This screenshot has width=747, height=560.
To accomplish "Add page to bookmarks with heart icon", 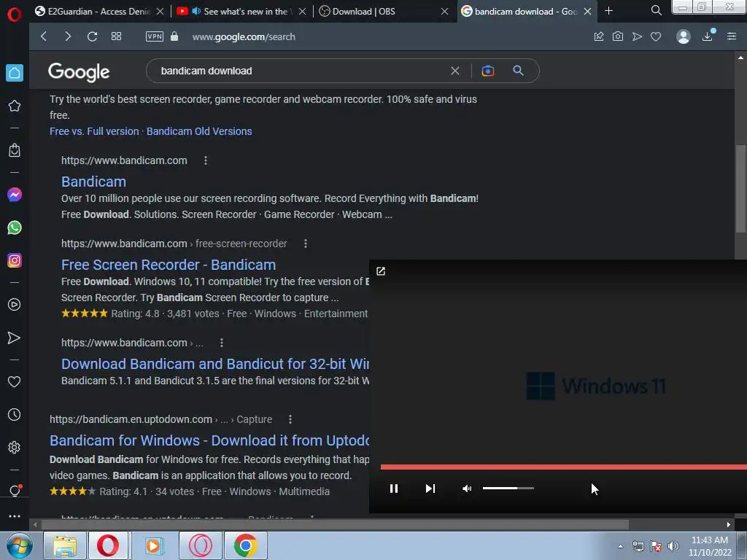I will pyautogui.click(x=656, y=36).
